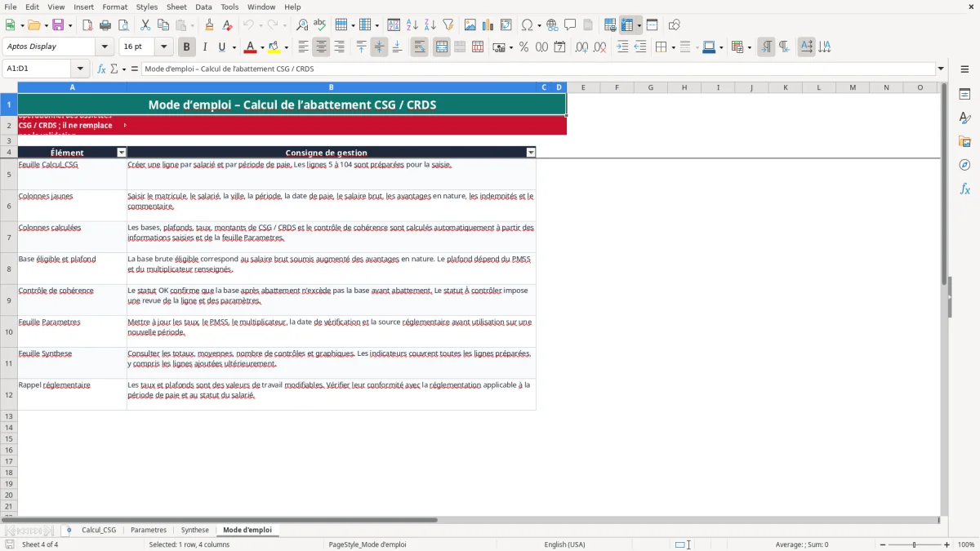The width and height of the screenshot is (980, 551).
Task: Increase indent
Action: click(x=622, y=47)
